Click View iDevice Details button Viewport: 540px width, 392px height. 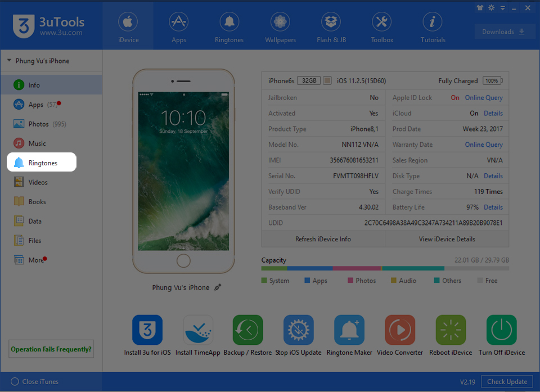[447, 239]
